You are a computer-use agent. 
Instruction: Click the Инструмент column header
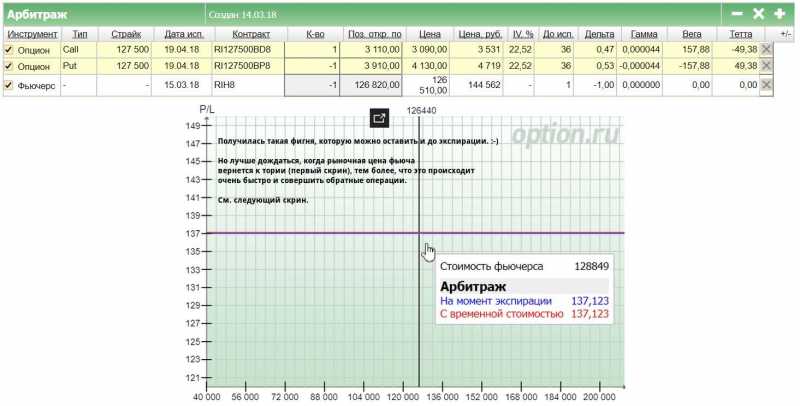click(x=31, y=33)
